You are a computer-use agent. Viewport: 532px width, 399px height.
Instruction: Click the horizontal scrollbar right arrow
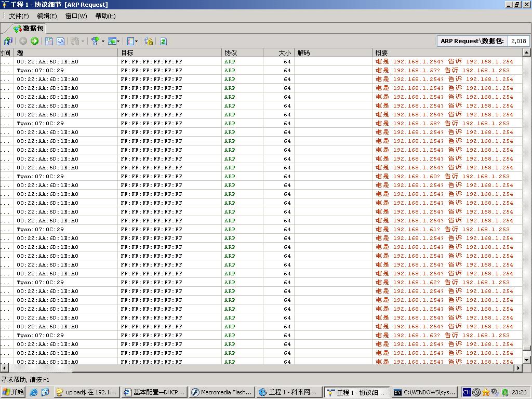pos(517,368)
